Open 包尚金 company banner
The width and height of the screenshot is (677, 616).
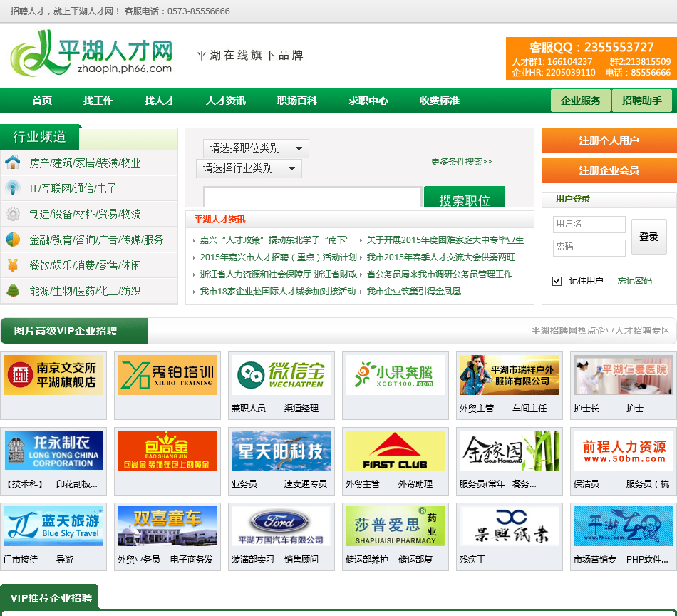tap(167, 450)
